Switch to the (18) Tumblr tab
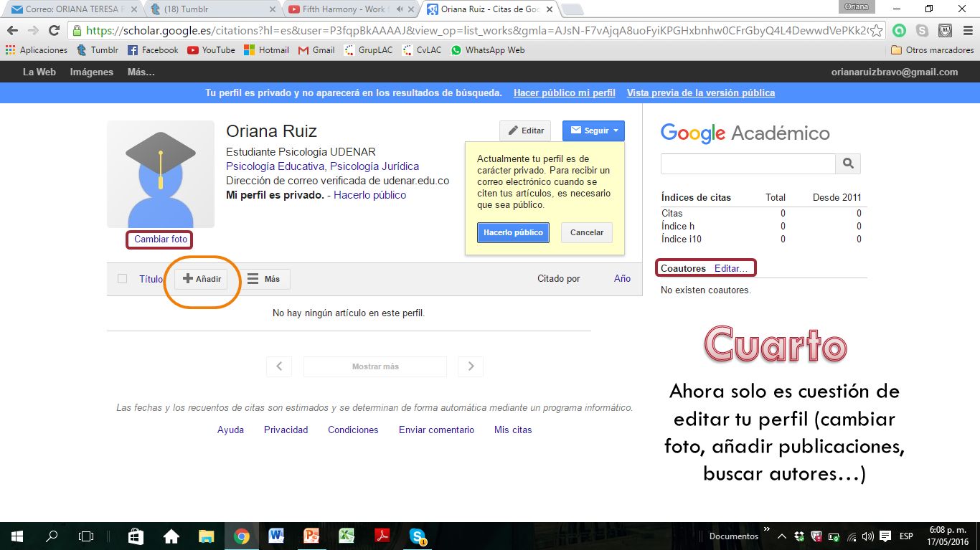This screenshot has width=980, height=550. coord(212,9)
